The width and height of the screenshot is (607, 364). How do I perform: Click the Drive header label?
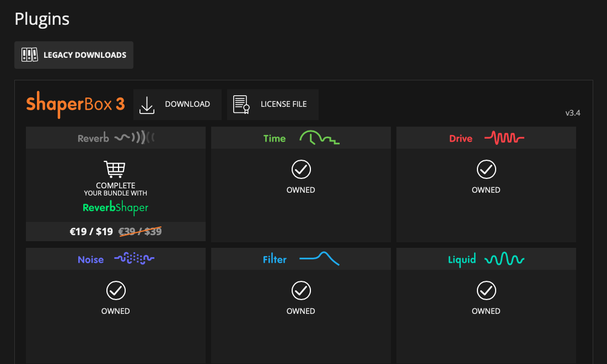click(x=461, y=138)
